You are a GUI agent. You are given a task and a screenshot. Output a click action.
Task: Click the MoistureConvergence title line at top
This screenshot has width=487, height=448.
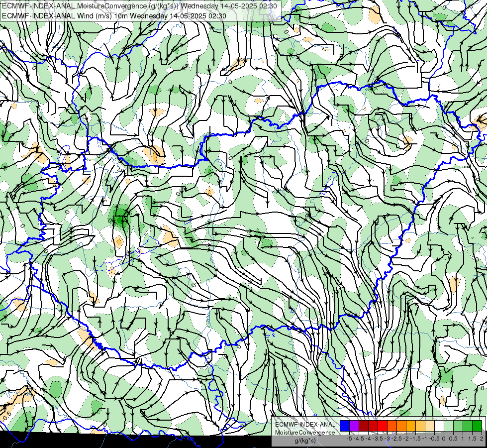pyautogui.click(x=139, y=5)
